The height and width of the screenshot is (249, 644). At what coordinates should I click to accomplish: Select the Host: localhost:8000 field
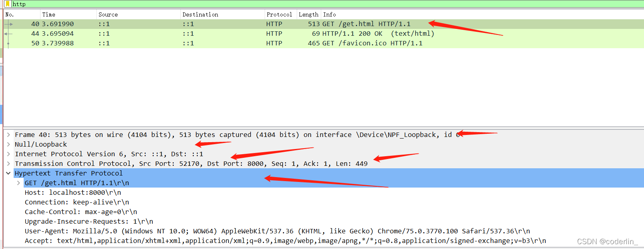73,193
